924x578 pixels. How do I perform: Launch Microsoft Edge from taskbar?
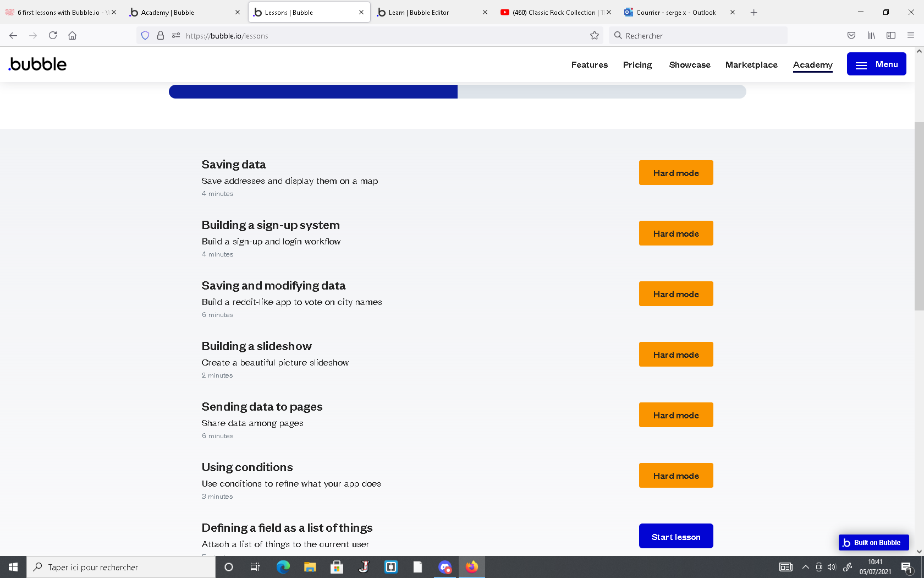click(283, 567)
